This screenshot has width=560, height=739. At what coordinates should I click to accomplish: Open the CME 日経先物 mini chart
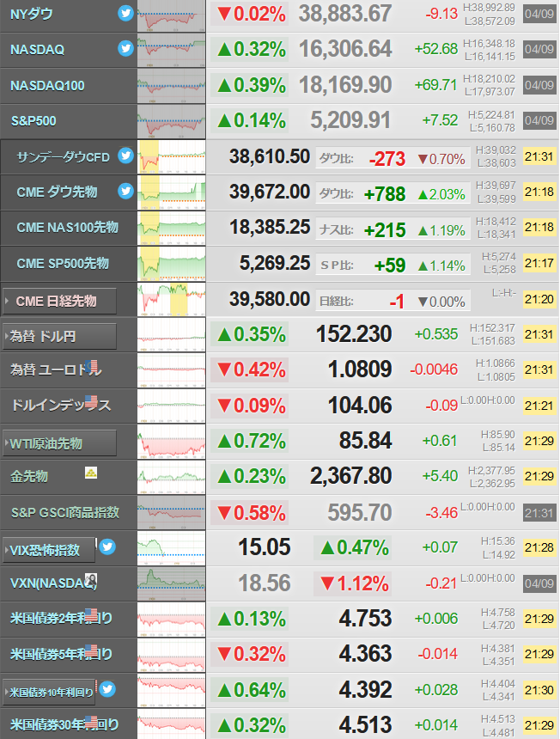[172, 299]
